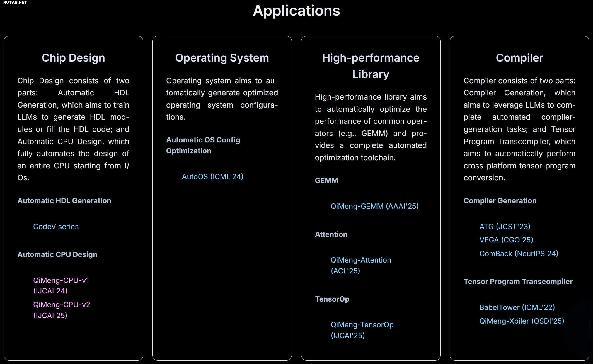Click the Operating System card heading
Image resolution: width=593 pixels, height=364 pixels.
[222, 58]
